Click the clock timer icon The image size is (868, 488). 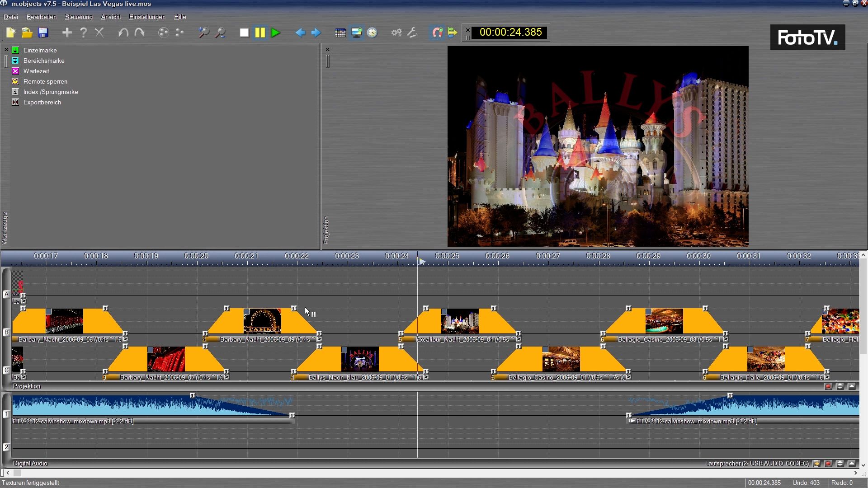coord(372,33)
